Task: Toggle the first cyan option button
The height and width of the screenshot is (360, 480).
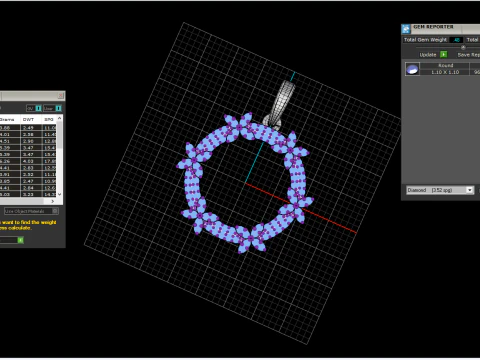Action: pyautogui.click(x=38, y=108)
